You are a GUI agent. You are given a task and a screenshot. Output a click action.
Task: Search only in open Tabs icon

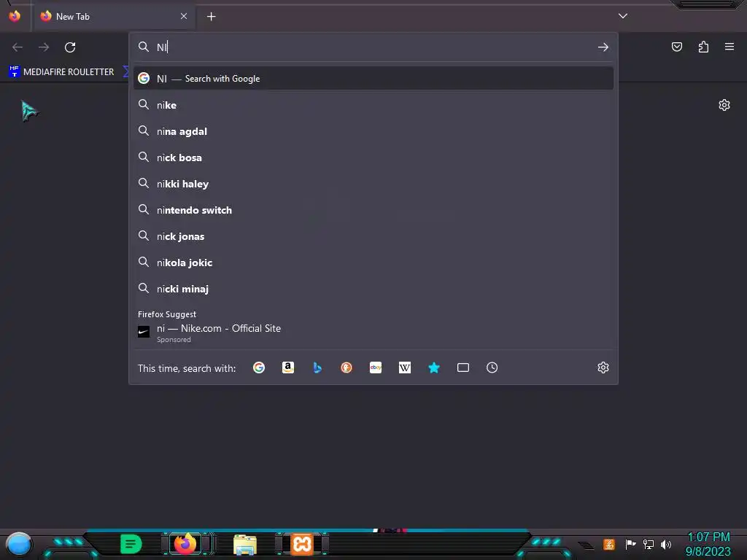(x=463, y=367)
